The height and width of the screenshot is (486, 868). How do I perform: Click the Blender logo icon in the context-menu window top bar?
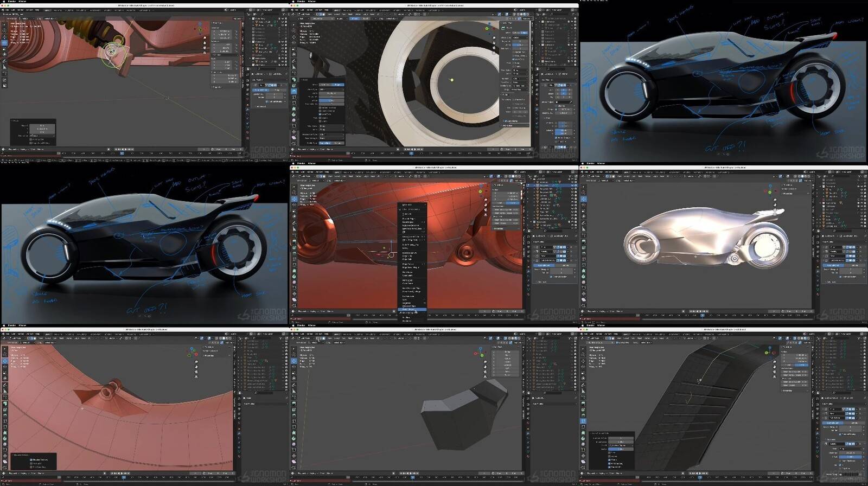click(x=292, y=172)
